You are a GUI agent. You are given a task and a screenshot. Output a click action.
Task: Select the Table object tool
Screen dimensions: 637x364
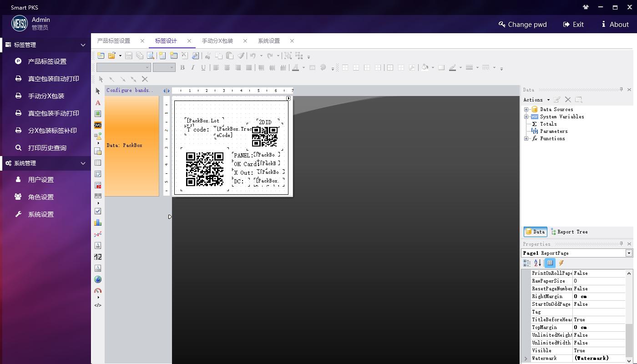click(x=98, y=162)
